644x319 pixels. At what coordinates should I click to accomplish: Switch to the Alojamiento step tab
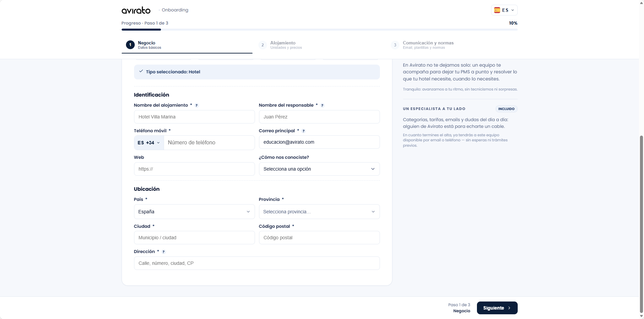319,45
